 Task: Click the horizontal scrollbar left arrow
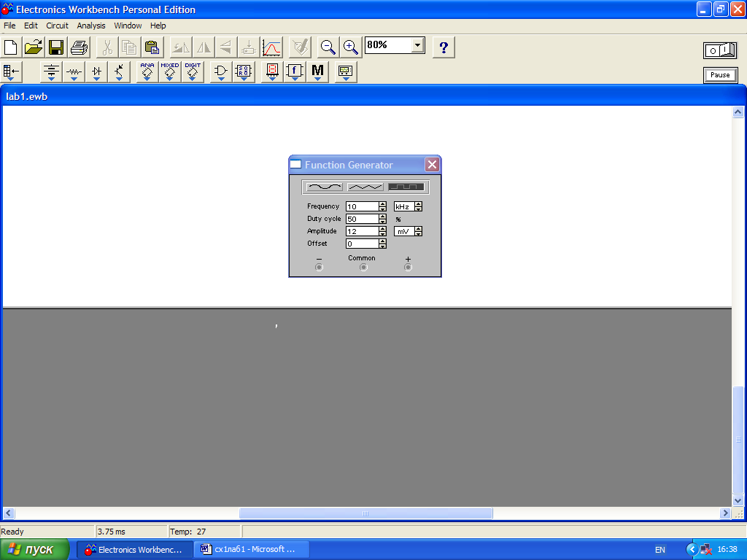[8, 513]
